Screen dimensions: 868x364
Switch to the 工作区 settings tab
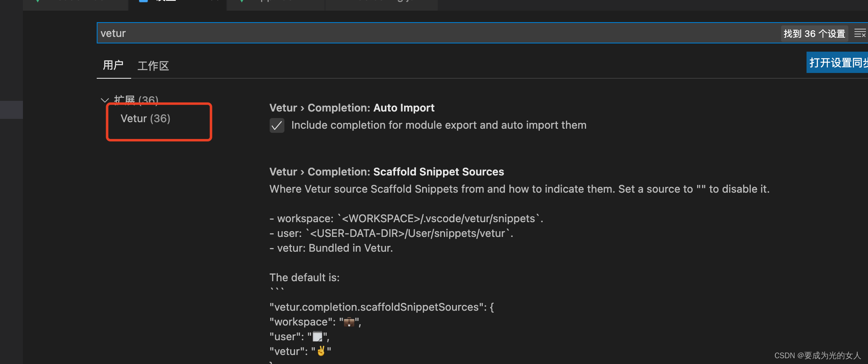[153, 66]
